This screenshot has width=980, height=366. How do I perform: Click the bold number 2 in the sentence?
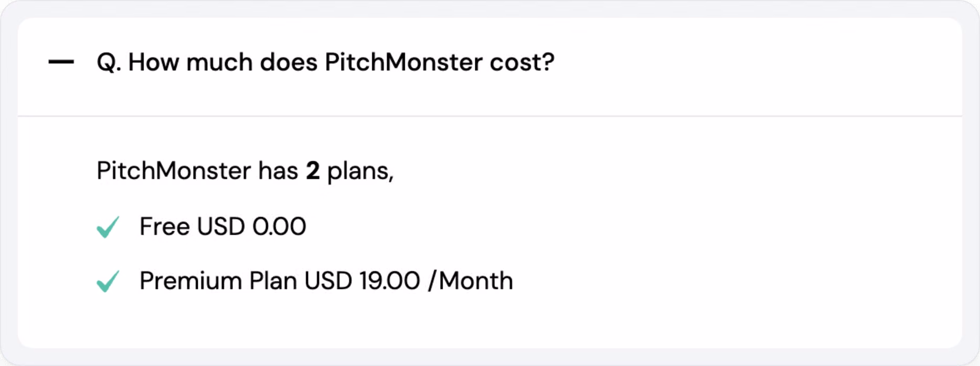[313, 171]
